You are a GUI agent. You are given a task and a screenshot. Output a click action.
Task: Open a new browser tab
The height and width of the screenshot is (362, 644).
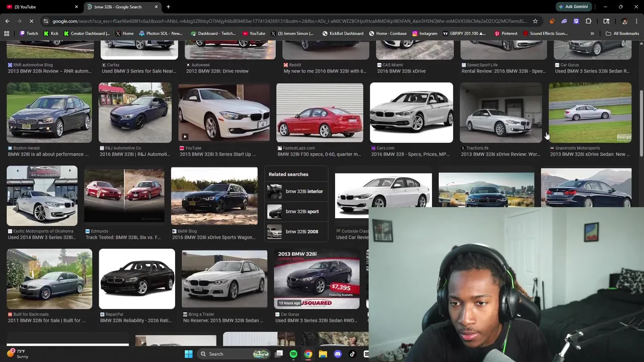click(x=168, y=7)
